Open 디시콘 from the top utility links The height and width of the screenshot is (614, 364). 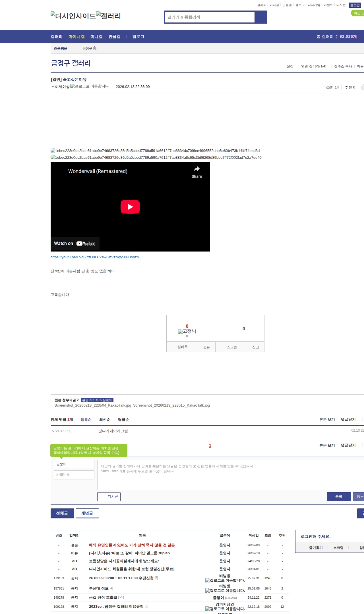click(x=341, y=5)
